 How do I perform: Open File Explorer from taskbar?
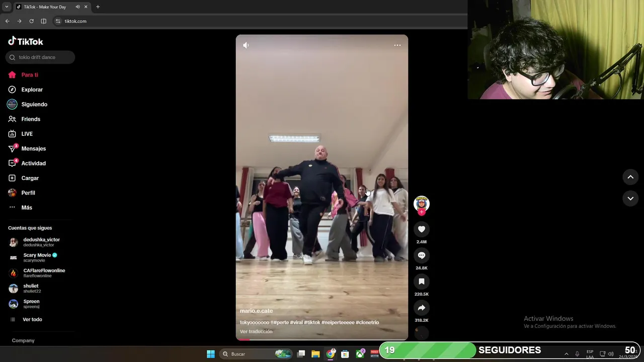[x=315, y=354]
